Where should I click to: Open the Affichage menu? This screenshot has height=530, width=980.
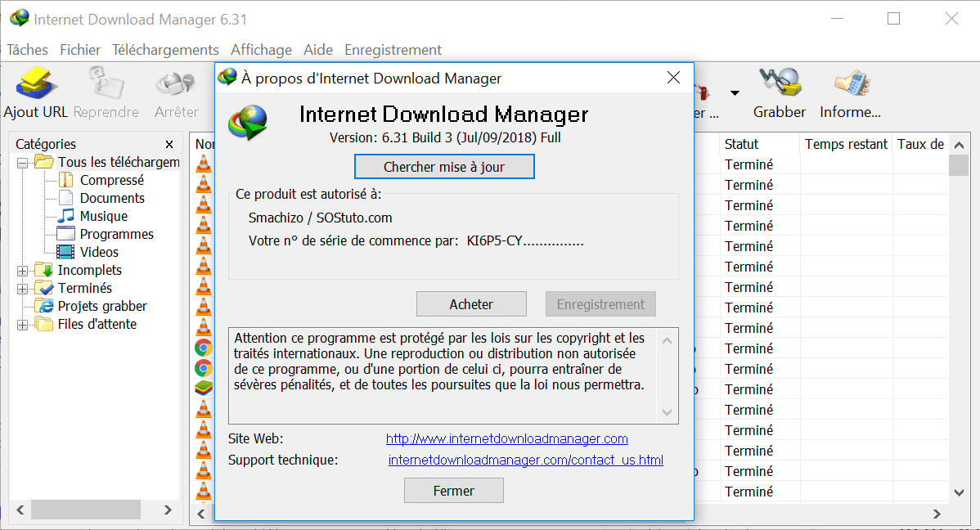pos(261,49)
